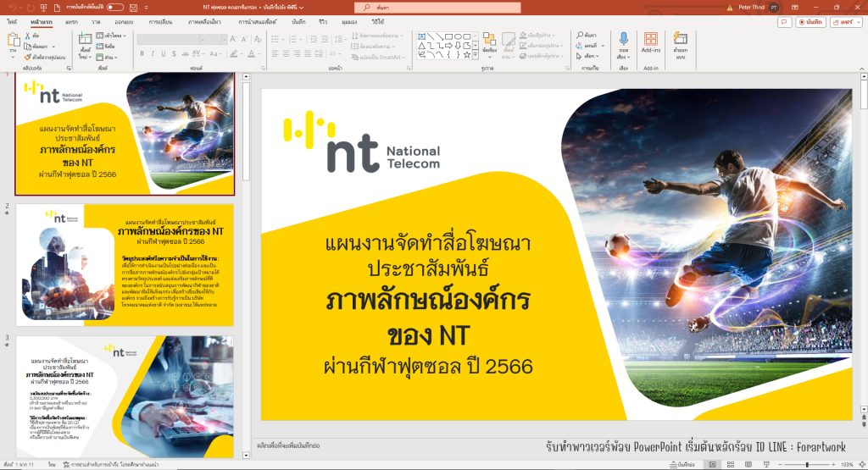Switch to the Insert tab

click(x=71, y=22)
